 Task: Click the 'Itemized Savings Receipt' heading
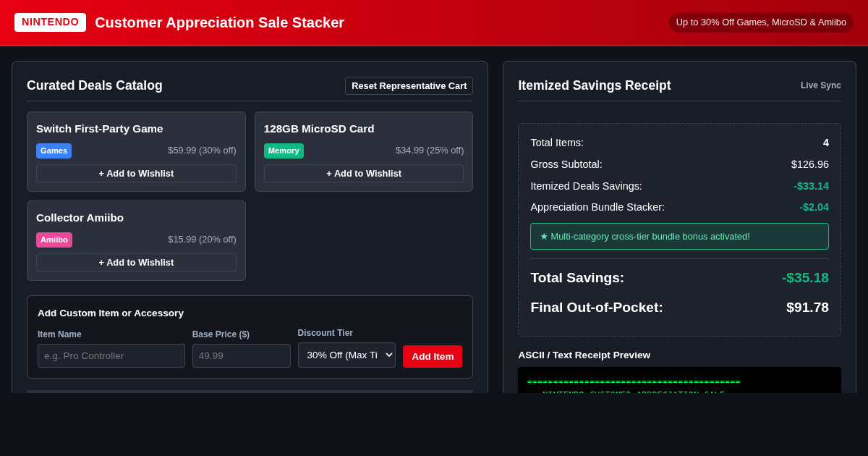pyautogui.click(x=595, y=85)
